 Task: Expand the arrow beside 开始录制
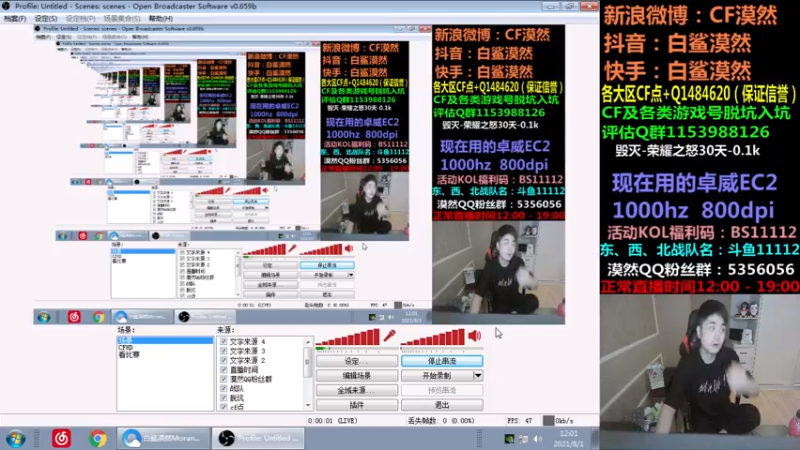click(478, 376)
